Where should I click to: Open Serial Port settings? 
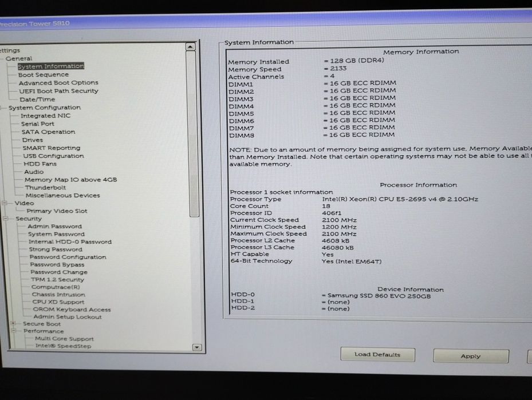coord(38,124)
